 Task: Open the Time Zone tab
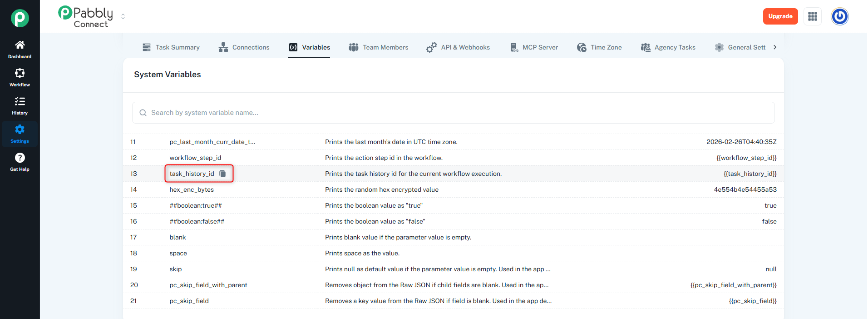click(599, 47)
